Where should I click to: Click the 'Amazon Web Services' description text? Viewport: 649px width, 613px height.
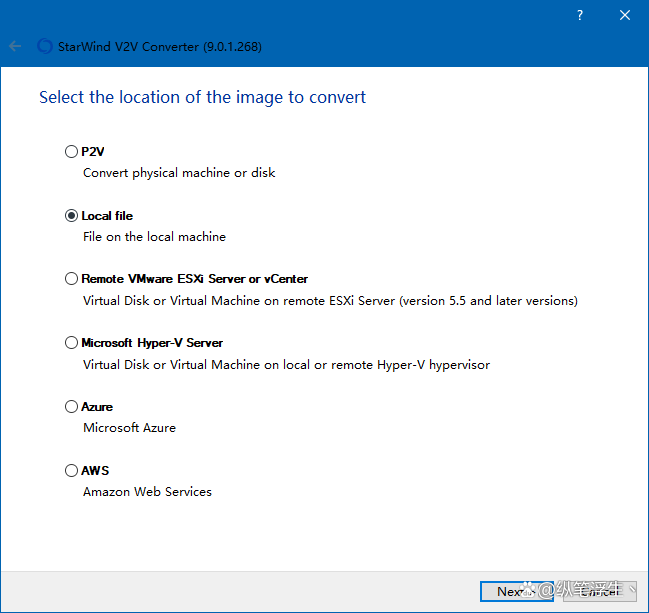tap(147, 492)
